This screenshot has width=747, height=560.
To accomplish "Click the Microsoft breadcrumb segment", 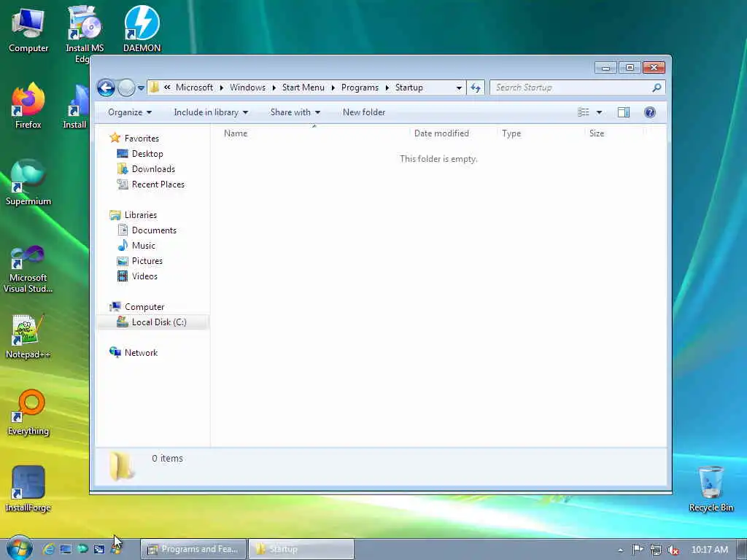I will tap(194, 87).
